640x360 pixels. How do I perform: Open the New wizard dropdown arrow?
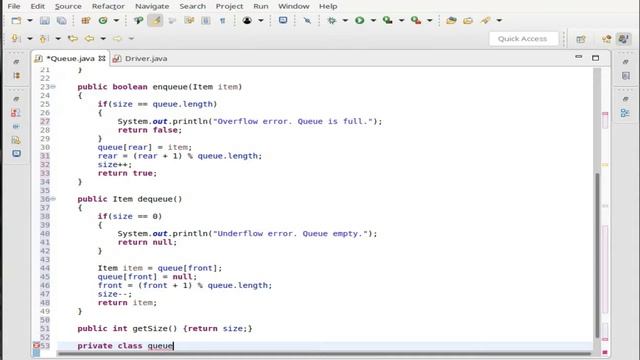30,20
